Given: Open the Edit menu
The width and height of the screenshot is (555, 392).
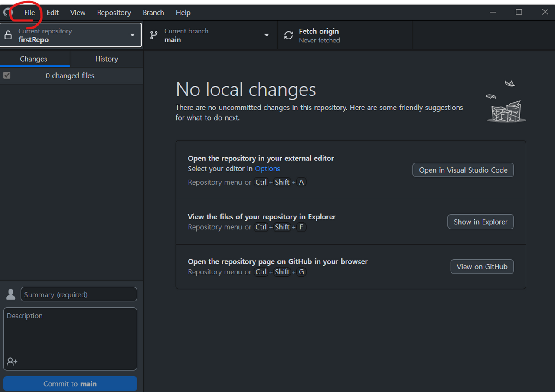Looking at the screenshot, I should 52,13.
